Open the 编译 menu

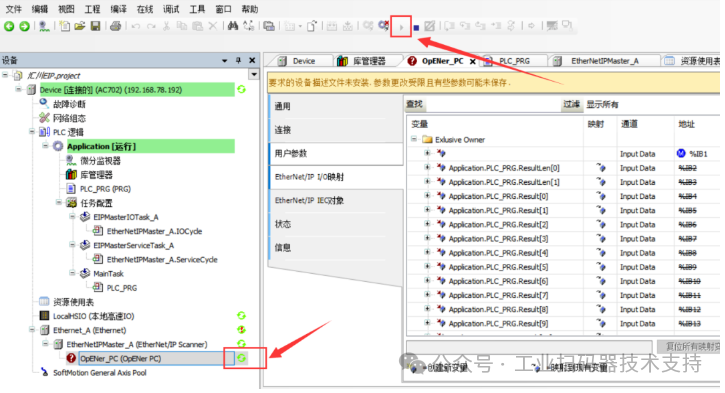(118, 9)
